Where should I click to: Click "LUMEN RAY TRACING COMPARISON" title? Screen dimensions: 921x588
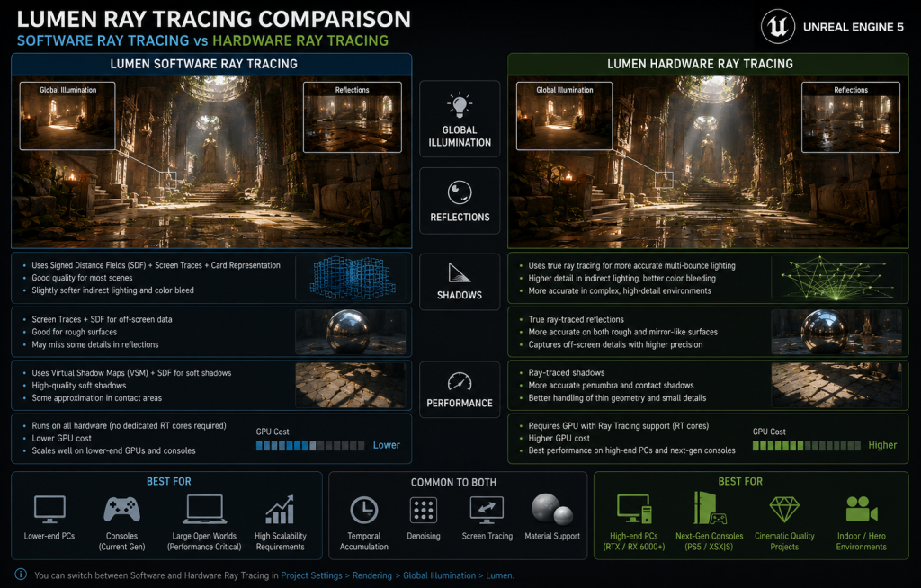click(x=214, y=20)
